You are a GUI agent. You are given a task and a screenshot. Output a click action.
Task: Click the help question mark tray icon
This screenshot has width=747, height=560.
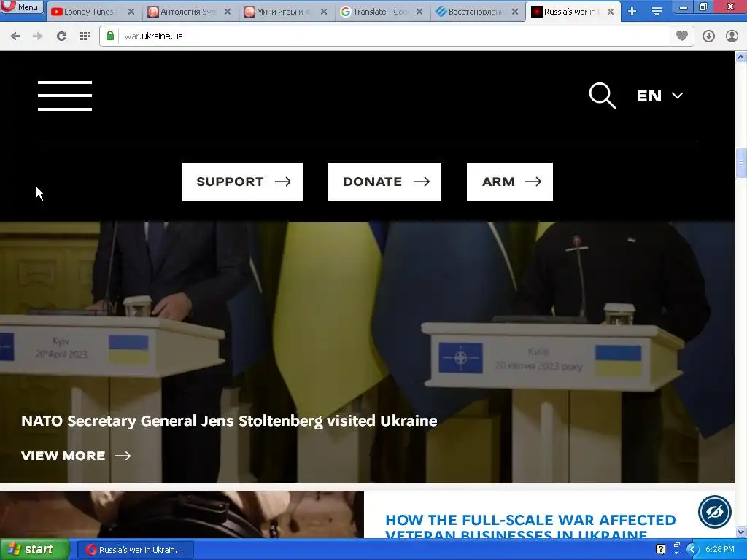click(660, 550)
